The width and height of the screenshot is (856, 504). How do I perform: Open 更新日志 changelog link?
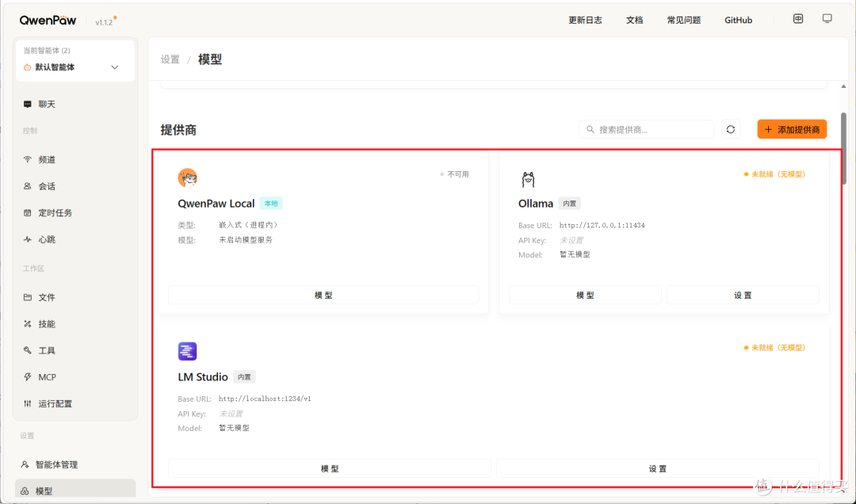point(585,20)
